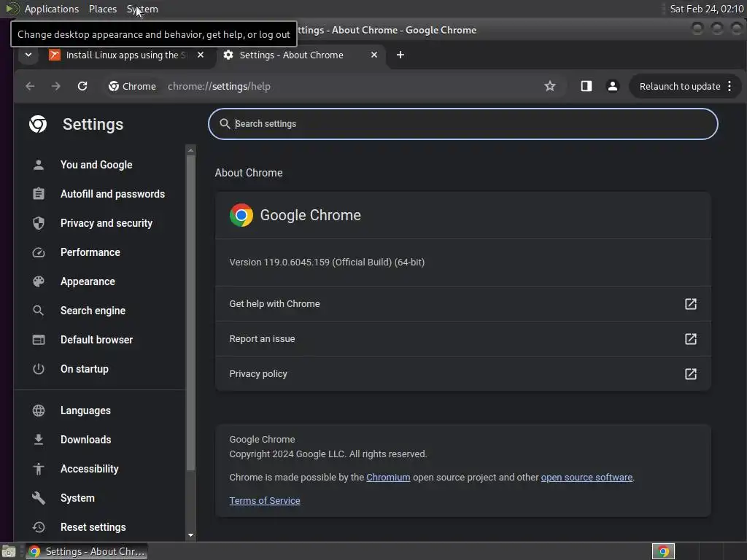Open the Accessibility settings section
The image size is (747, 560).
tap(90, 469)
